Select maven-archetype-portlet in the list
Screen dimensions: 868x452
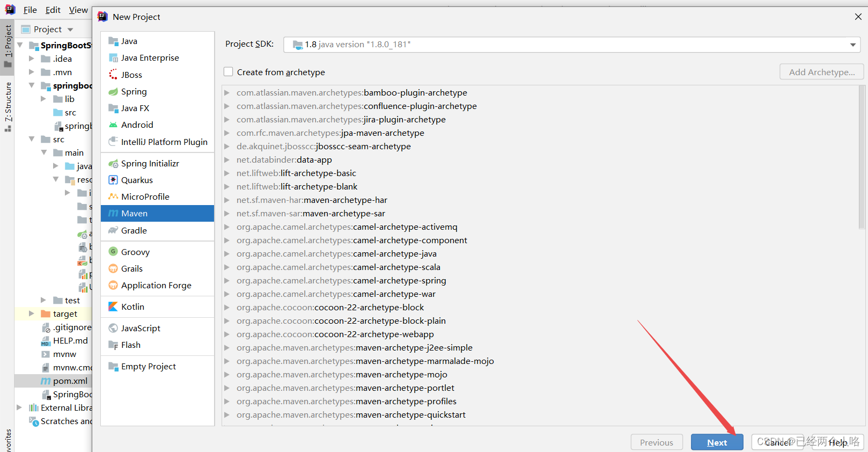click(x=345, y=388)
